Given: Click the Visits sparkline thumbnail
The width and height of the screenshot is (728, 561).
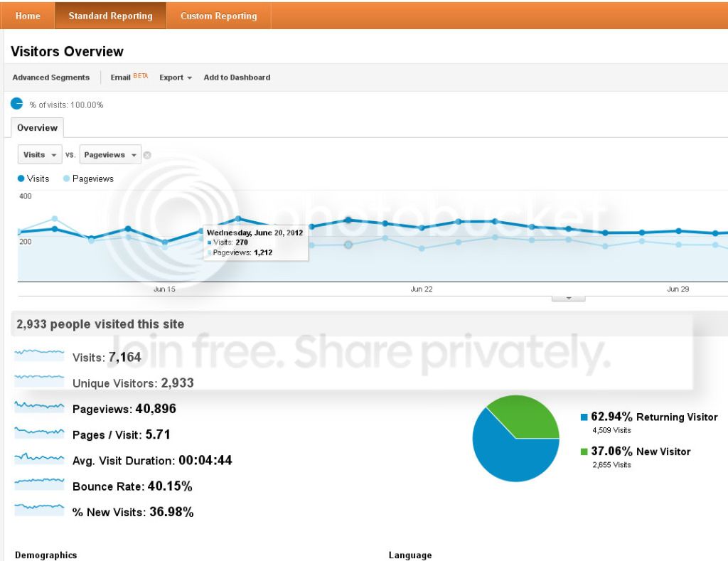Looking at the screenshot, I should tap(39, 353).
